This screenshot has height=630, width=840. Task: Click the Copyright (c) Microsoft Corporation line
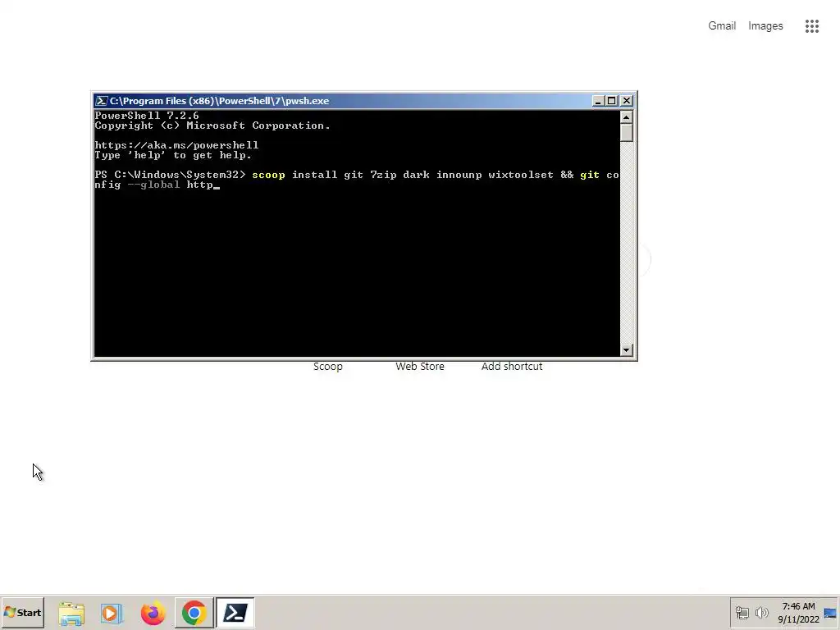(x=212, y=126)
